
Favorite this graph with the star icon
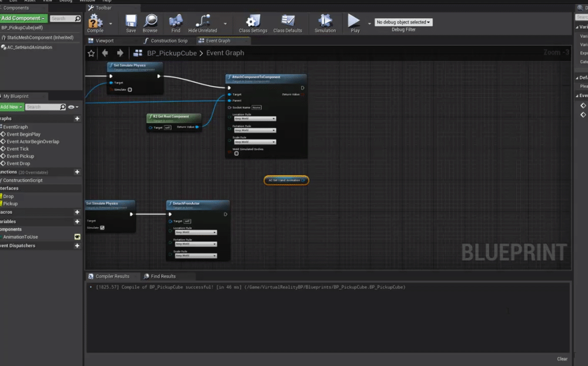coord(91,54)
